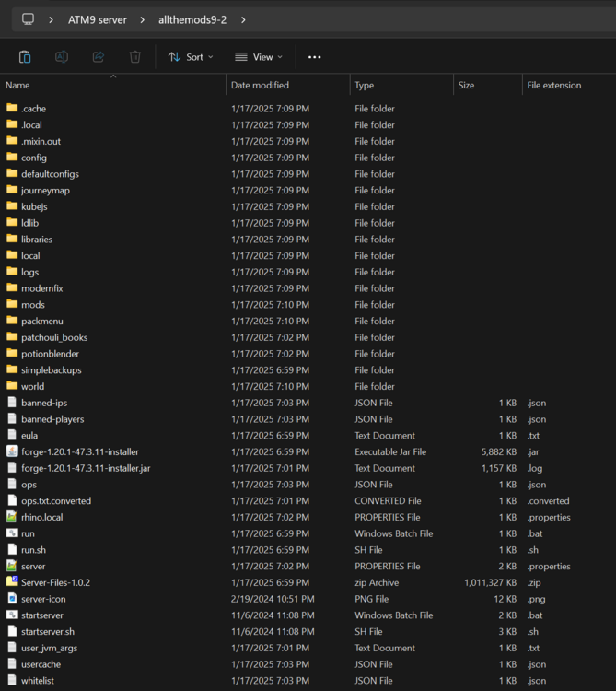Select the banned-ips file name
The width and height of the screenshot is (616, 691).
tap(44, 403)
